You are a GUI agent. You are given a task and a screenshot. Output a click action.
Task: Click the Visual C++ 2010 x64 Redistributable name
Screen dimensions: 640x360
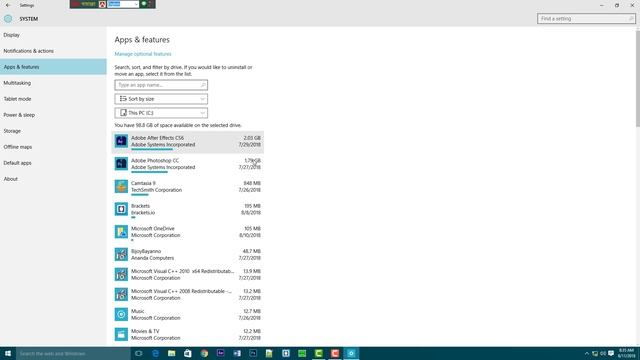pos(182,271)
